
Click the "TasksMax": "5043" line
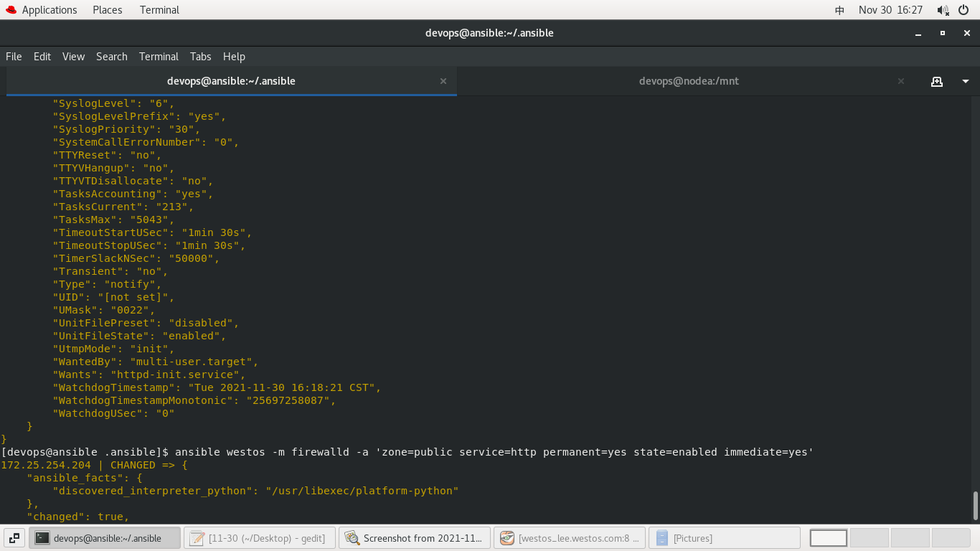tap(113, 220)
